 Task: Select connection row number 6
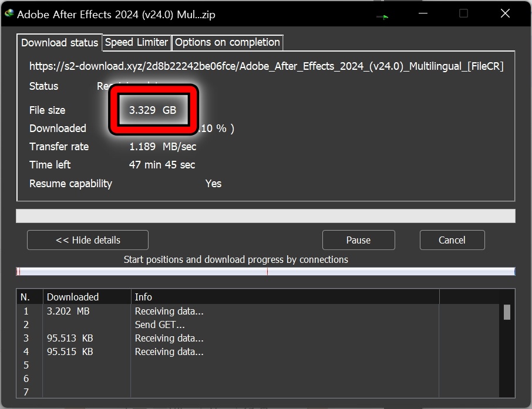click(x=258, y=379)
